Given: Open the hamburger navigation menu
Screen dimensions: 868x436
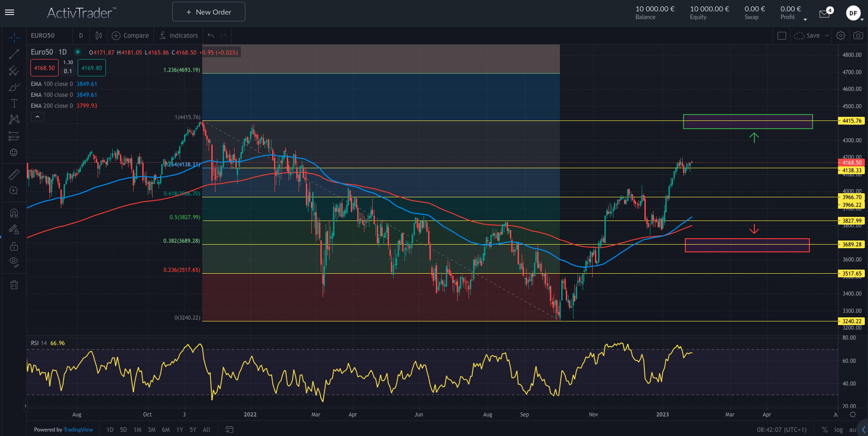Looking at the screenshot, I should pyautogui.click(x=9, y=12).
